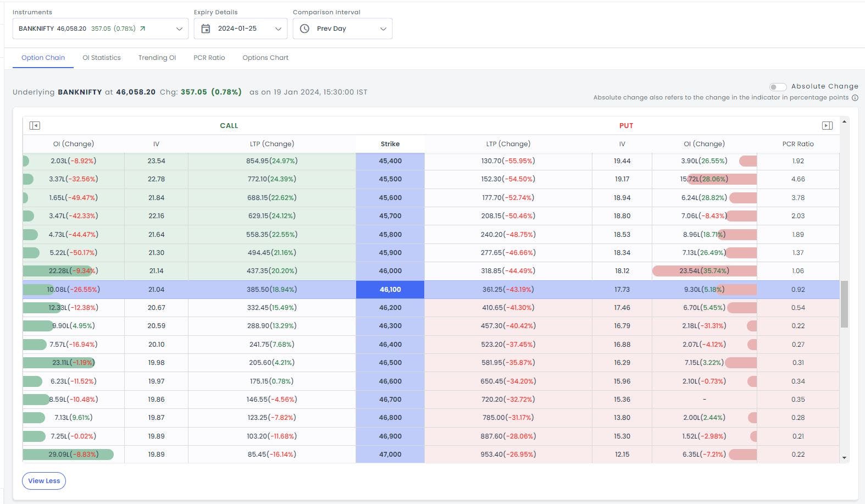Switch to the OI Statistics tab
Screen dimensions: 865x504
point(102,58)
